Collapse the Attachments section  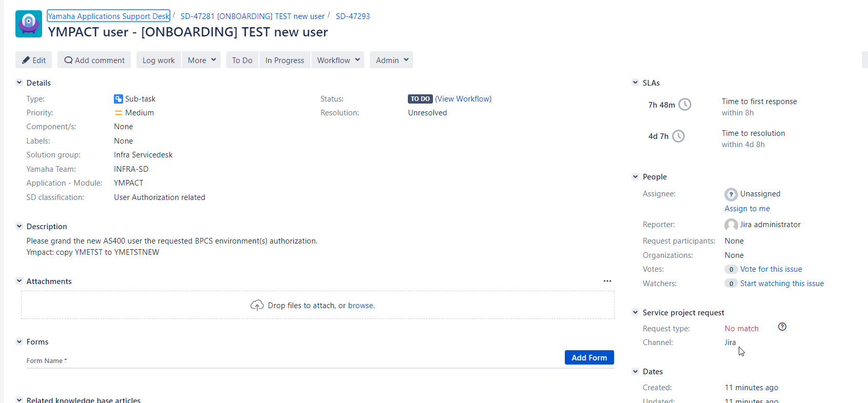coord(19,281)
